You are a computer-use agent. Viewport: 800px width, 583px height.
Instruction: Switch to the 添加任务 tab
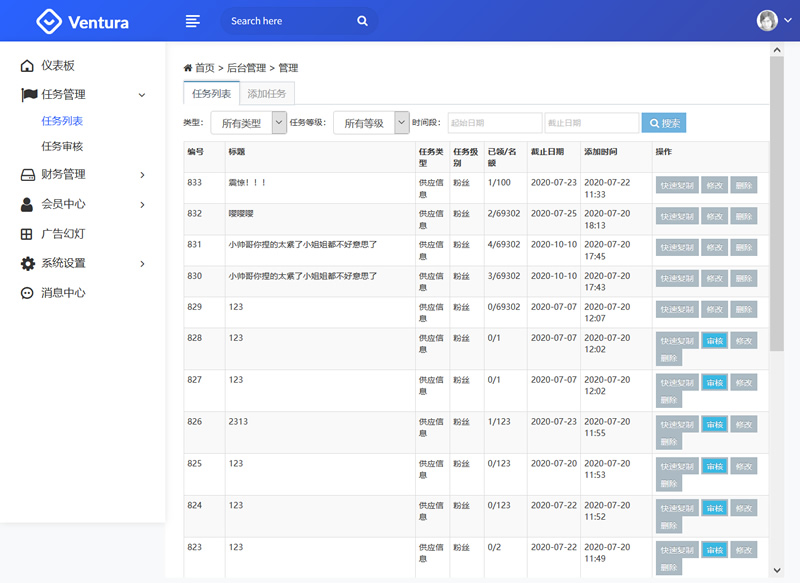pos(267,94)
